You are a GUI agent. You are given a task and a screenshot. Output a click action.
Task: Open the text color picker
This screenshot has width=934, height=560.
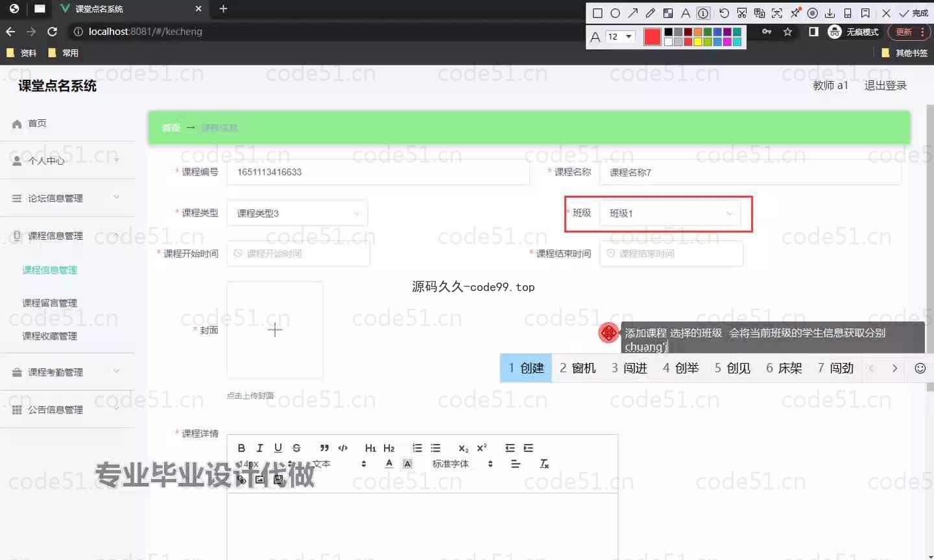(389, 463)
